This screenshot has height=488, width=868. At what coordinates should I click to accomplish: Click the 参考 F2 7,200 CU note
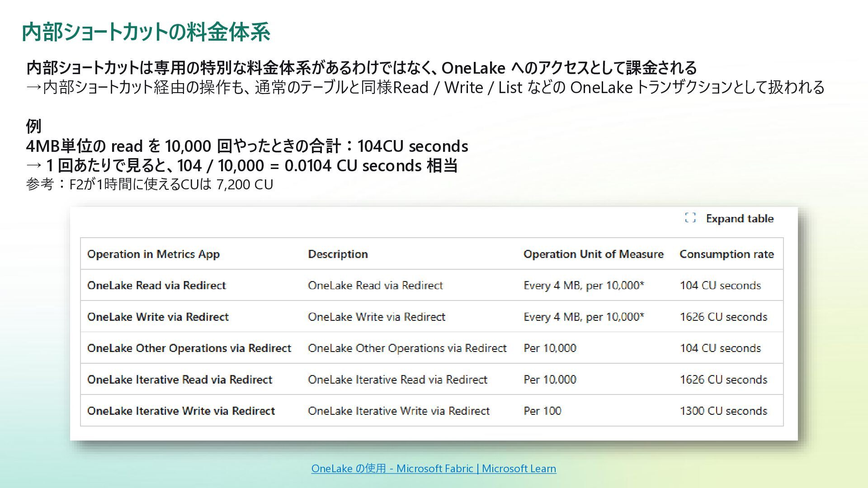coord(150,185)
